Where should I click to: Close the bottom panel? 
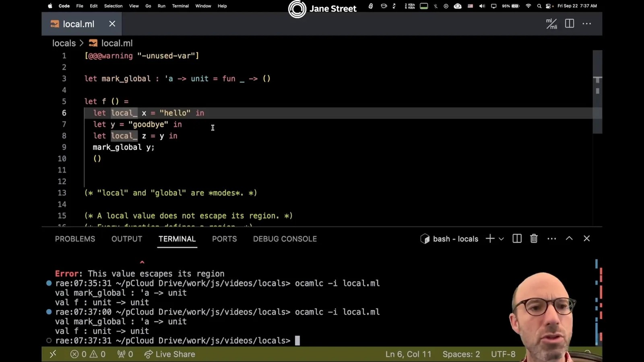point(587,239)
